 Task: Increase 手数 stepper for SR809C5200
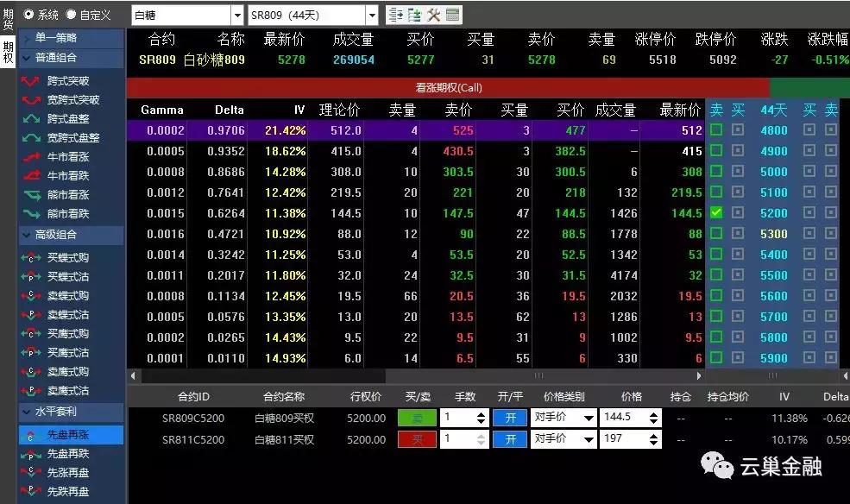(481, 413)
